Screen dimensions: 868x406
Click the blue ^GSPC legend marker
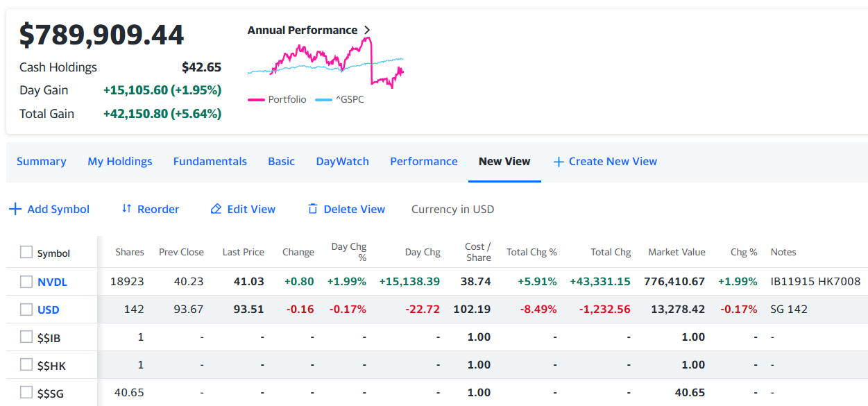(x=323, y=100)
